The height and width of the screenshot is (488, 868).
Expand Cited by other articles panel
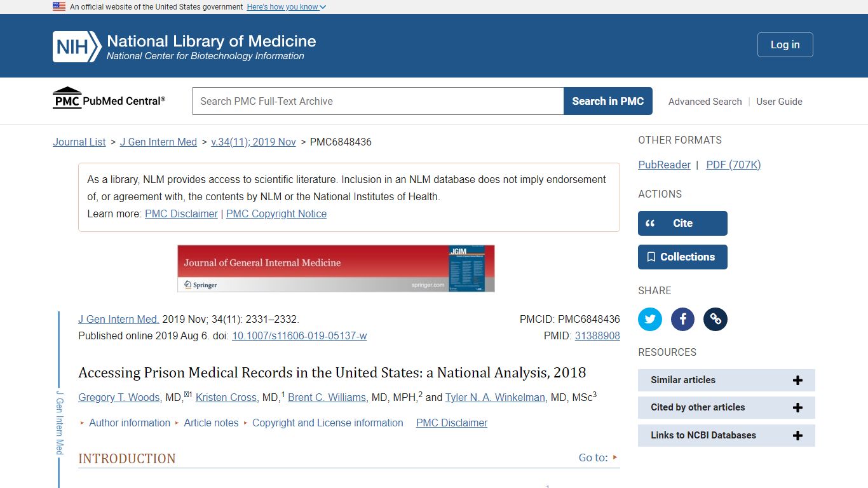click(726, 407)
